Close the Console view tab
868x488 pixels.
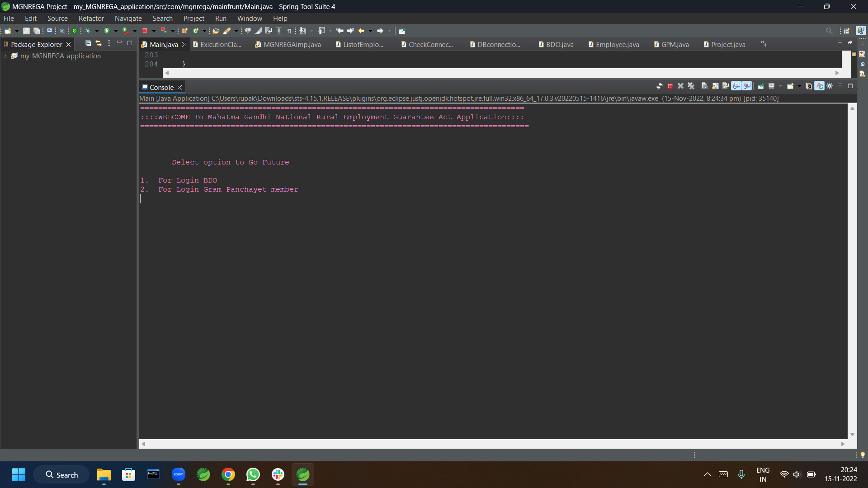click(179, 87)
